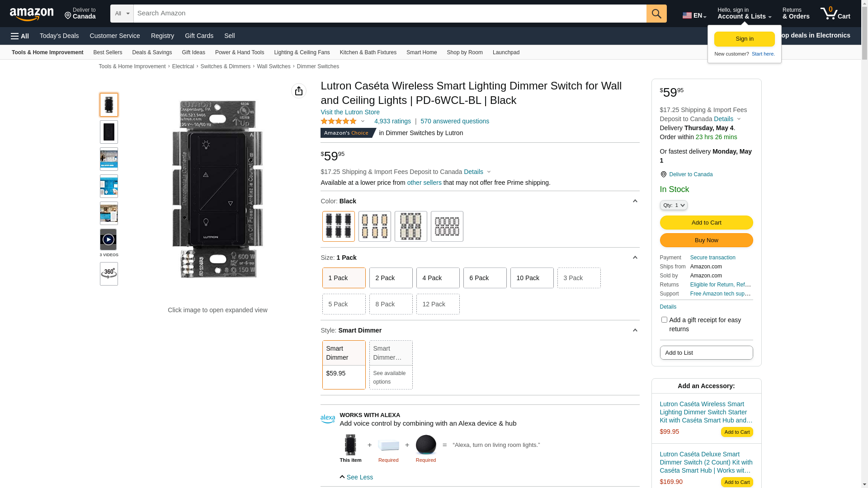The image size is (868, 488).
Task: Open the Qty quantity dropdown
Action: [673, 205]
